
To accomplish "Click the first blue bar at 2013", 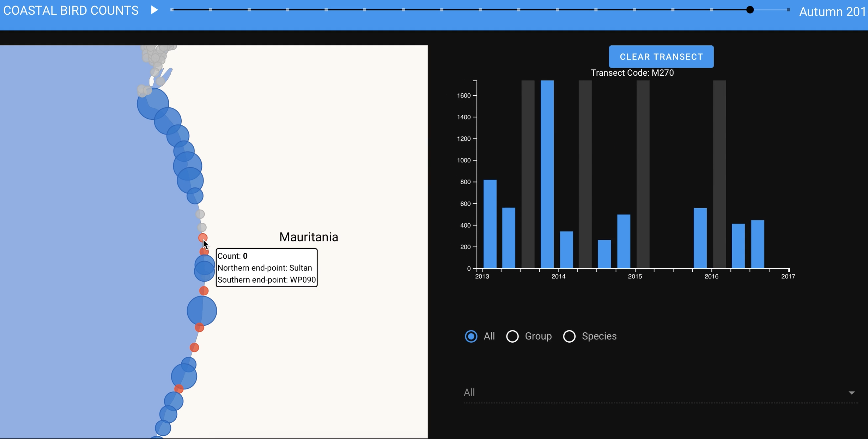I will coord(490,224).
